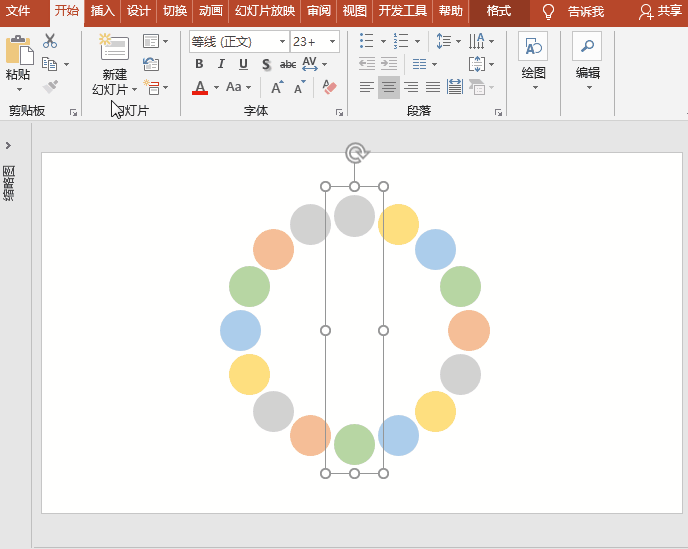Image resolution: width=688 pixels, height=549 pixels.
Task: Click the line spacing icon
Action: coord(444,41)
